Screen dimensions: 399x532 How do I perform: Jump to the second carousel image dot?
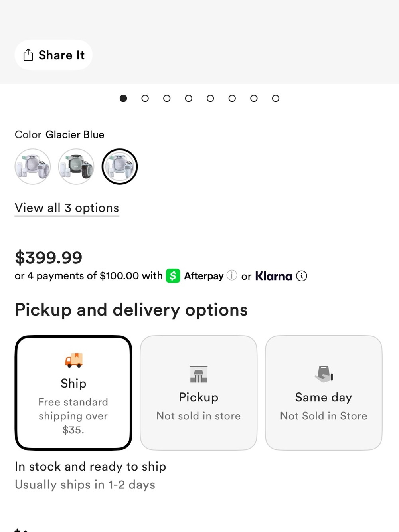pos(145,98)
